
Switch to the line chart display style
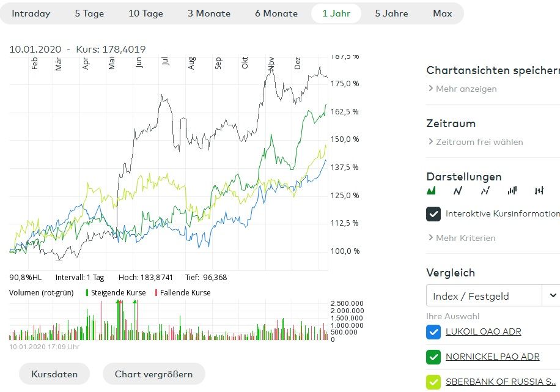click(x=457, y=190)
